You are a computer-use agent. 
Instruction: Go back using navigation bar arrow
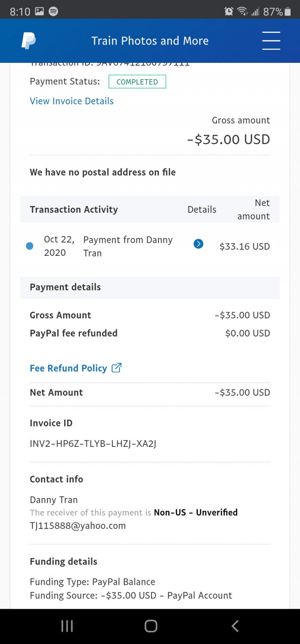(235, 626)
